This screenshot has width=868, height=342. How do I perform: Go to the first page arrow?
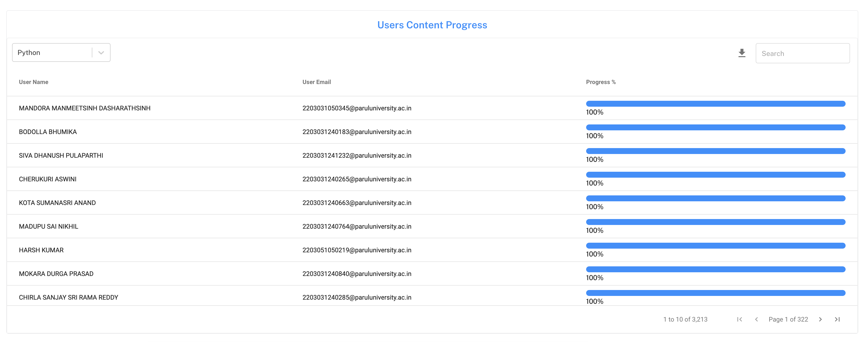pos(739,319)
